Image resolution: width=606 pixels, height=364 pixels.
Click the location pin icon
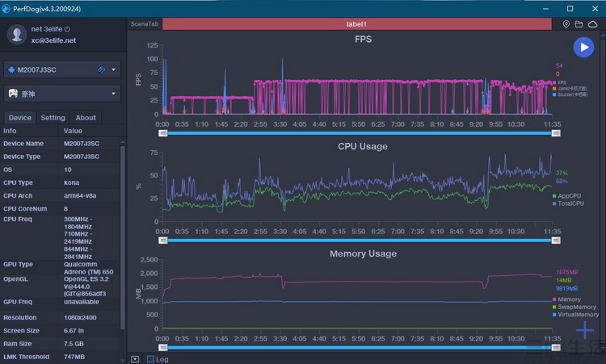coord(566,24)
